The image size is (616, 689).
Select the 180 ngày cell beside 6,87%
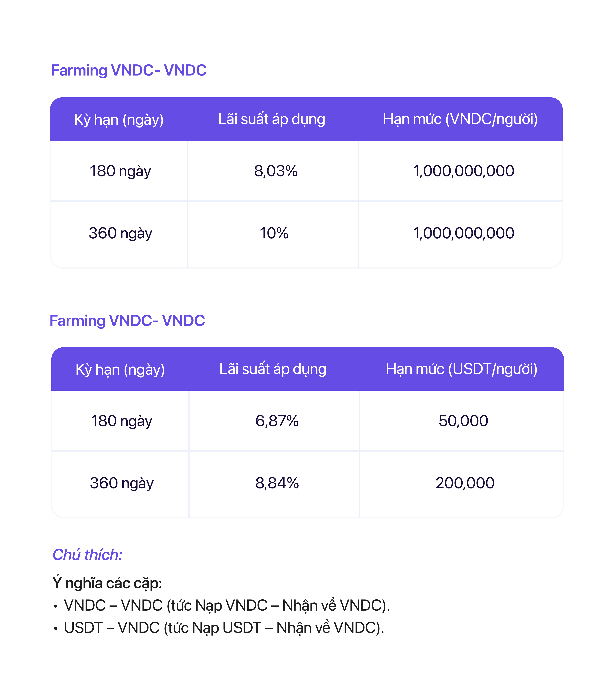pyautogui.click(x=121, y=421)
